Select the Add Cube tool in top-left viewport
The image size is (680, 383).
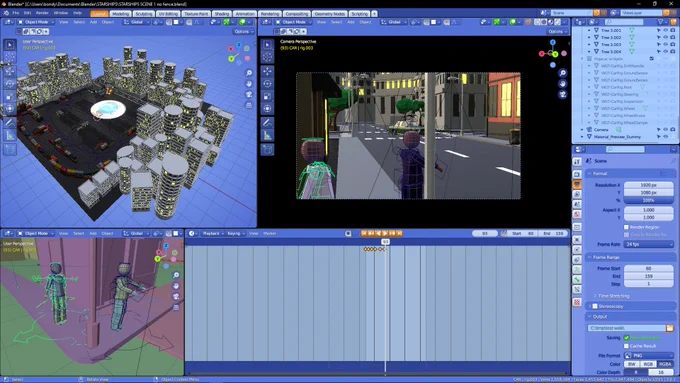click(10, 149)
